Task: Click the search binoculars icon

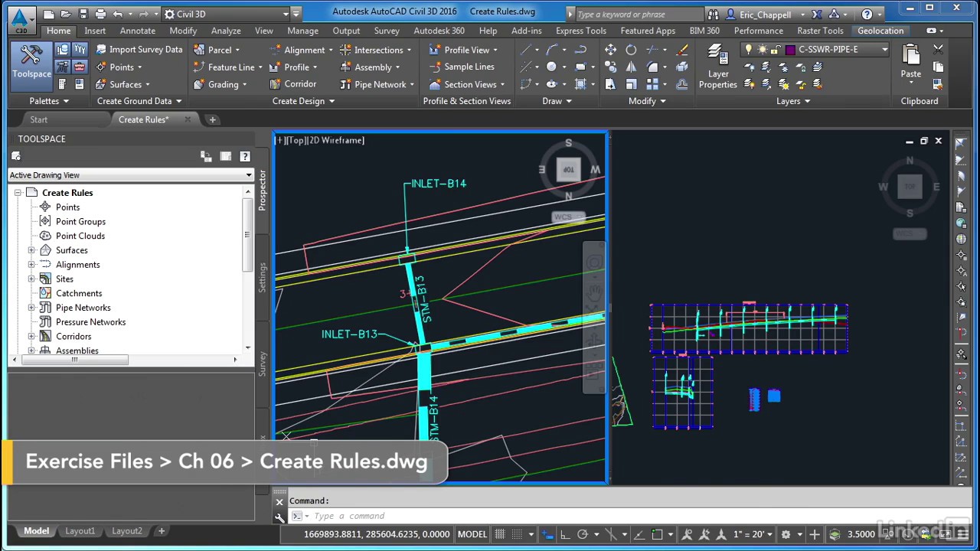Action: (x=714, y=14)
